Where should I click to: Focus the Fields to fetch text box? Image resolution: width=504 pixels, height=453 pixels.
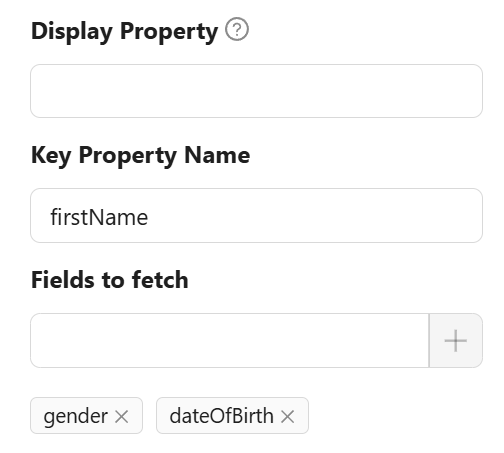coord(230,340)
